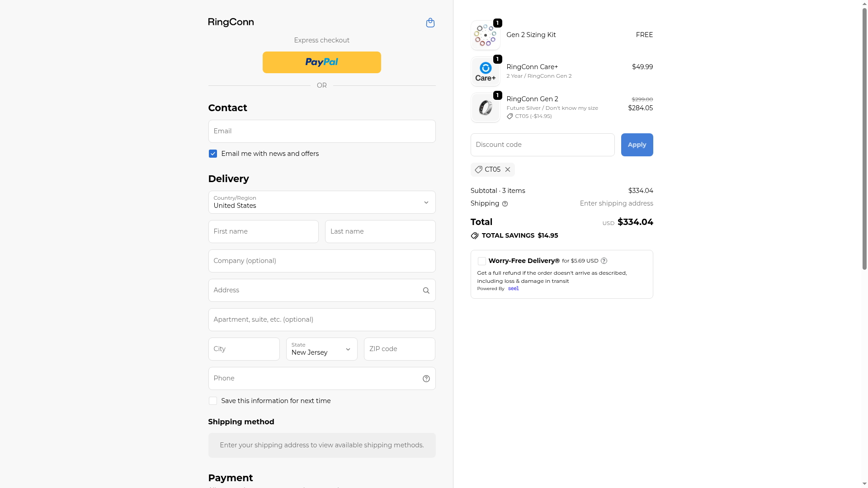This screenshot has height=488, width=868.
Task: Click the address search magnifier icon
Action: (x=426, y=291)
